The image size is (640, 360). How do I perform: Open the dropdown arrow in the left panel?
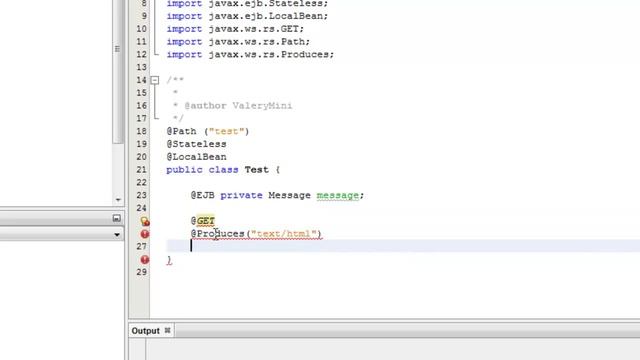click(117, 235)
